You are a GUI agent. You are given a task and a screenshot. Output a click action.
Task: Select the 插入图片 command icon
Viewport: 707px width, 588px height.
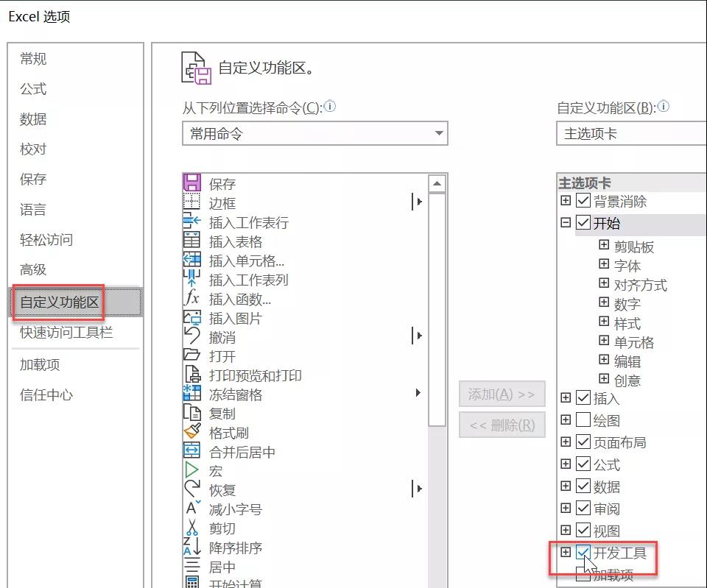(x=191, y=318)
